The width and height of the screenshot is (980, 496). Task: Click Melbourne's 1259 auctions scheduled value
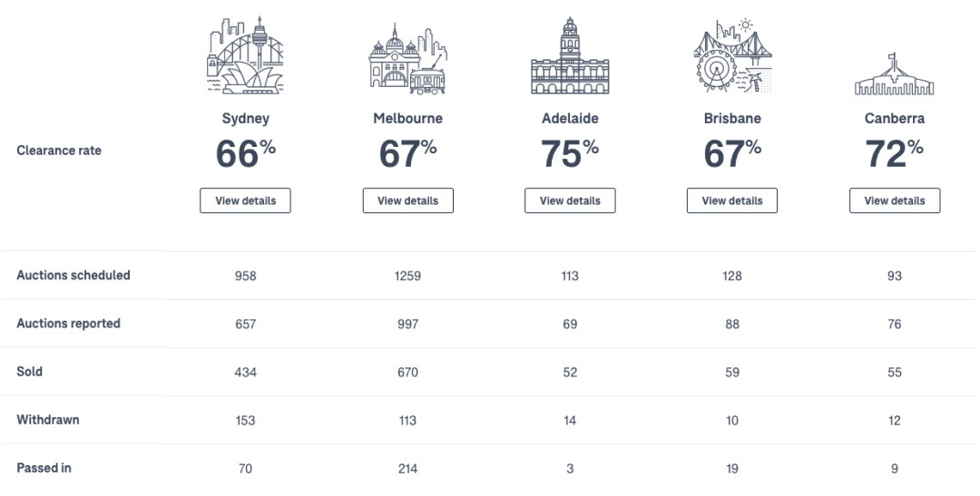coord(407,276)
